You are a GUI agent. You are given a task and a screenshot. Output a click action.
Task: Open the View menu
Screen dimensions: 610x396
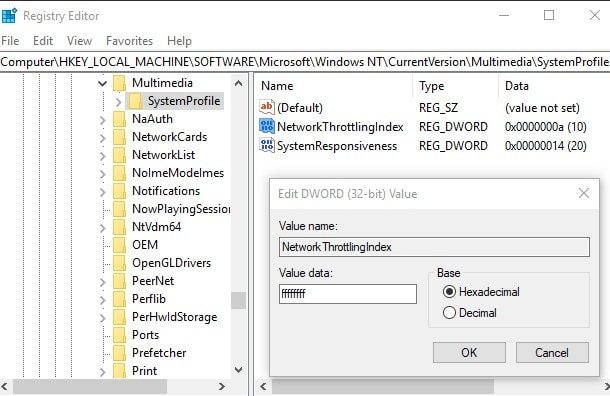(x=79, y=41)
